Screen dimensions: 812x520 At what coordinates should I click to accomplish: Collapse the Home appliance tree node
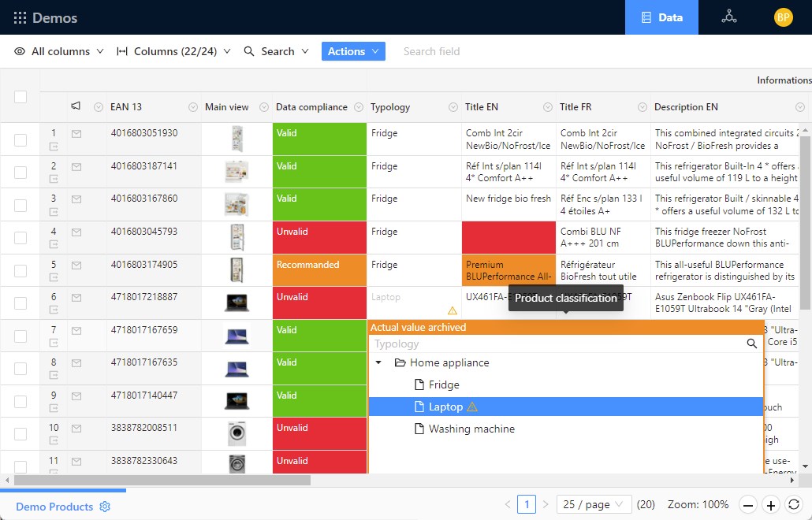(378, 363)
